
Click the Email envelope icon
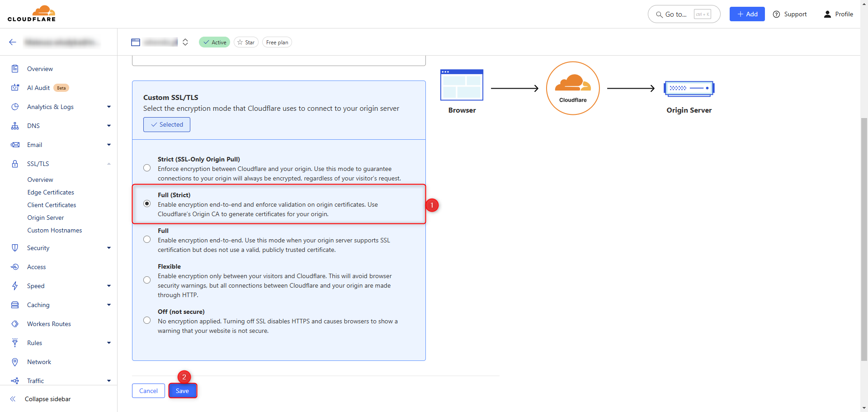(15, 145)
